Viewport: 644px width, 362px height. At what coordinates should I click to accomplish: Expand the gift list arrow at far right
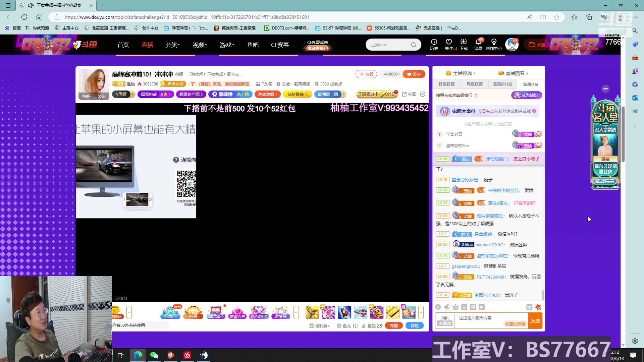pyautogui.click(x=421, y=312)
